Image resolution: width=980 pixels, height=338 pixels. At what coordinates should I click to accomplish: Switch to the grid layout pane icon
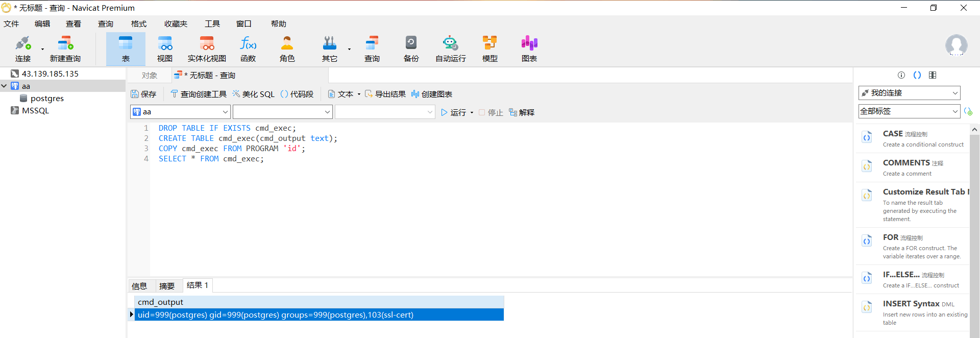tap(933, 75)
